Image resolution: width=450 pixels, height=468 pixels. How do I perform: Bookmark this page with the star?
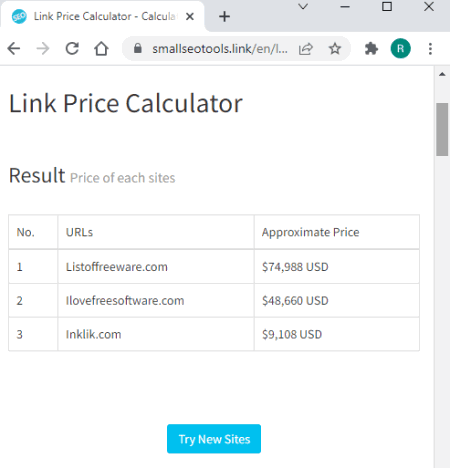335,49
